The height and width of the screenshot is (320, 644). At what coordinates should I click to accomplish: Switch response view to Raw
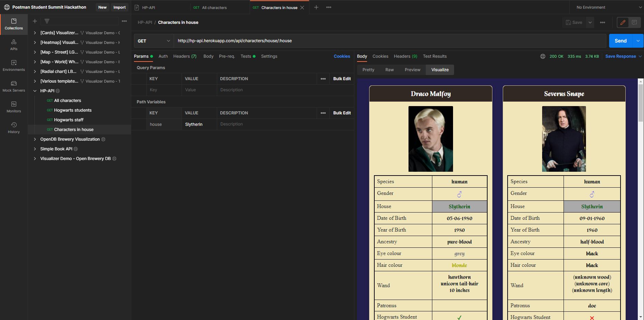point(390,70)
